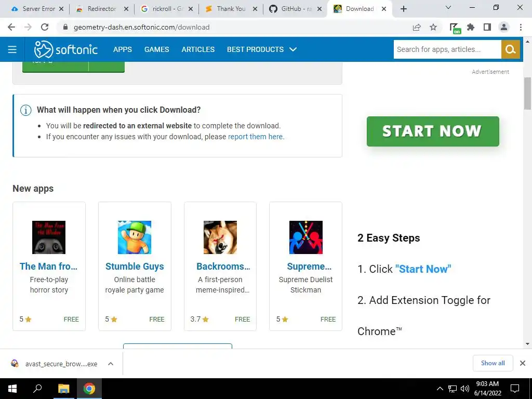Click the green download button at top

[73, 67]
